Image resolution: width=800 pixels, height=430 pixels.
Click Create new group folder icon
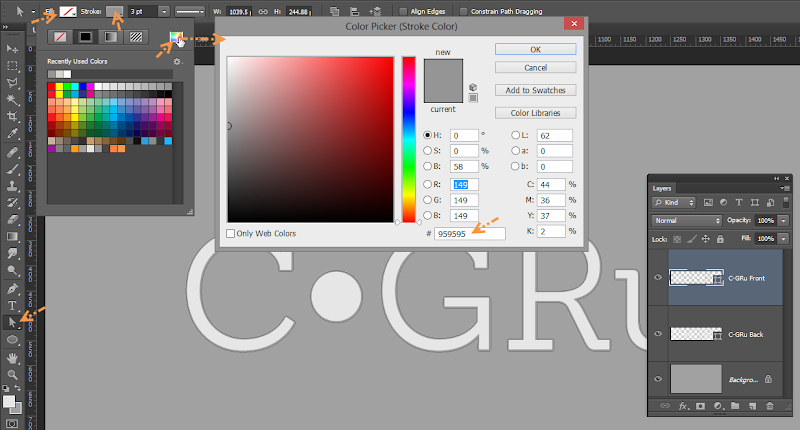pyautogui.click(x=735, y=406)
